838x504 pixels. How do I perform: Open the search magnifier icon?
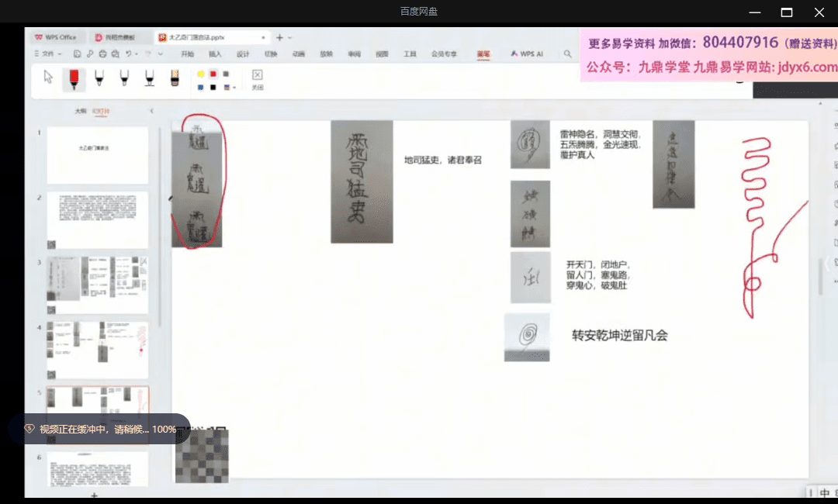point(568,54)
